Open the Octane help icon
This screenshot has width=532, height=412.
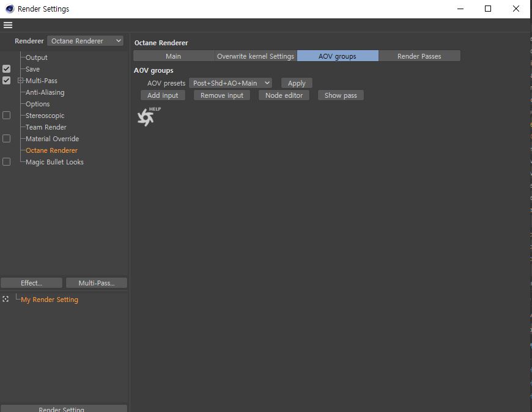coord(149,117)
